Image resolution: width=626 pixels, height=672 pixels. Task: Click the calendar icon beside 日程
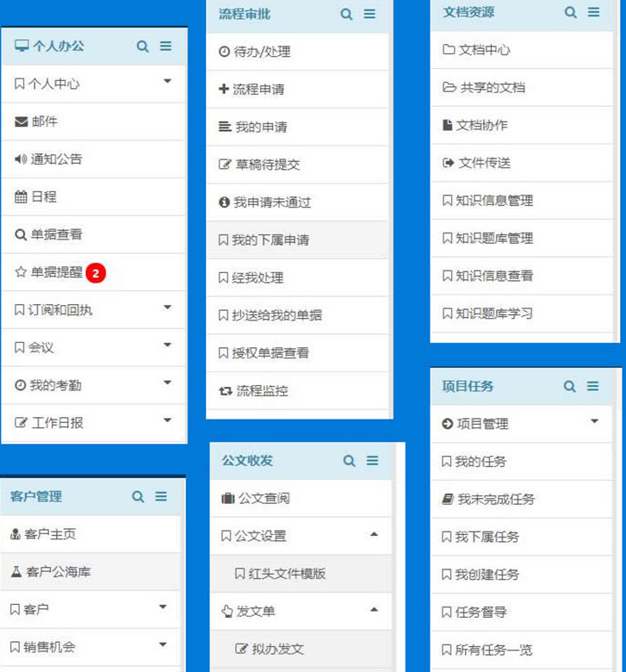[x=21, y=196]
